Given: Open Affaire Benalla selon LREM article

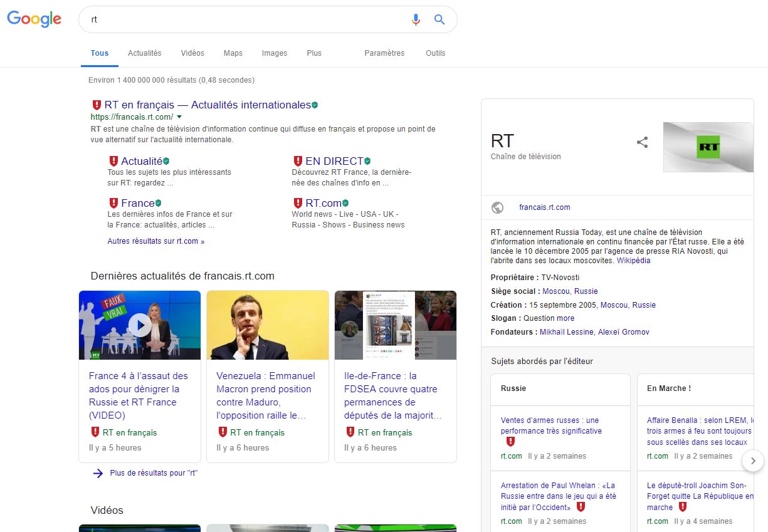Looking at the screenshot, I should pos(700,431).
